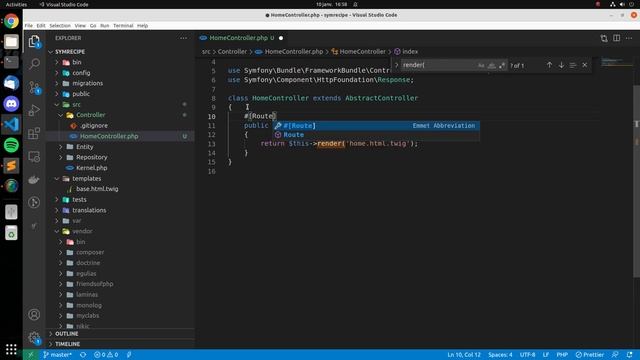This screenshot has width=640, height=360.
Task: Toggle find in selection
Action: click(573, 65)
